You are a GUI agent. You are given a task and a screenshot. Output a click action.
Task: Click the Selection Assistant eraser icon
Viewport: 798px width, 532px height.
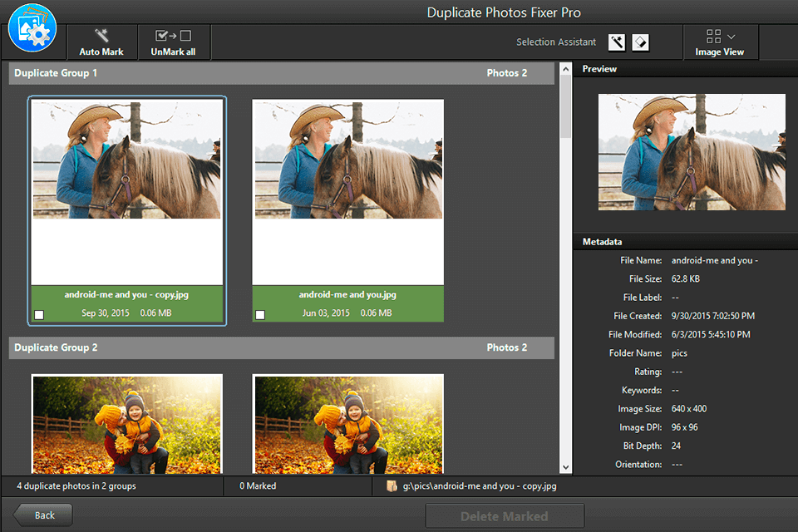point(639,42)
